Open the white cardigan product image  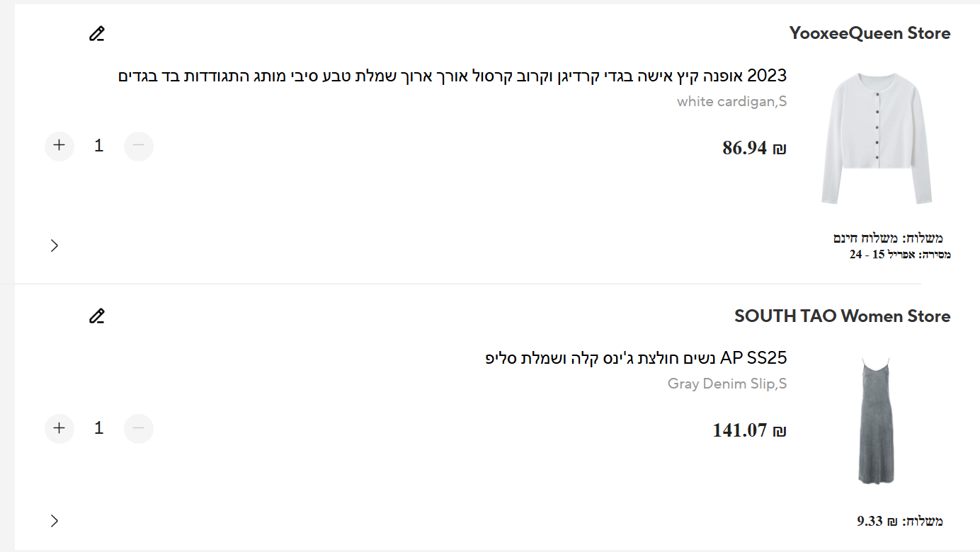tap(877, 138)
